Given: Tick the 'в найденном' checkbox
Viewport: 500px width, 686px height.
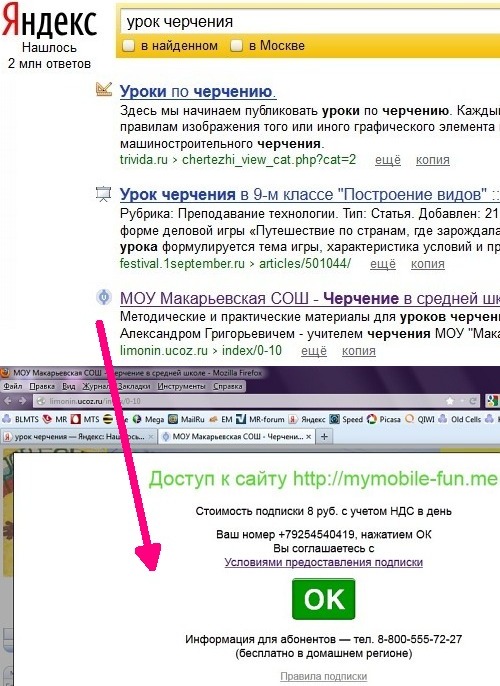Looking at the screenshot, I should (128, 46).
